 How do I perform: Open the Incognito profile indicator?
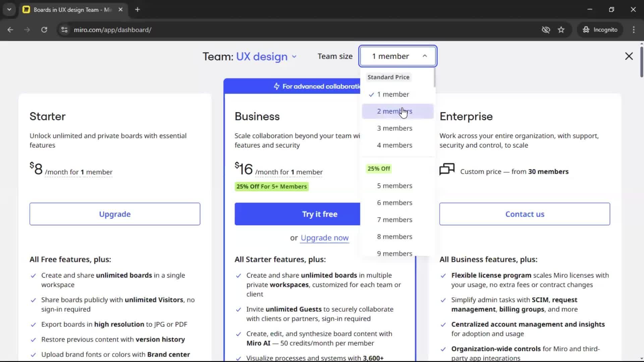point(600,30)
